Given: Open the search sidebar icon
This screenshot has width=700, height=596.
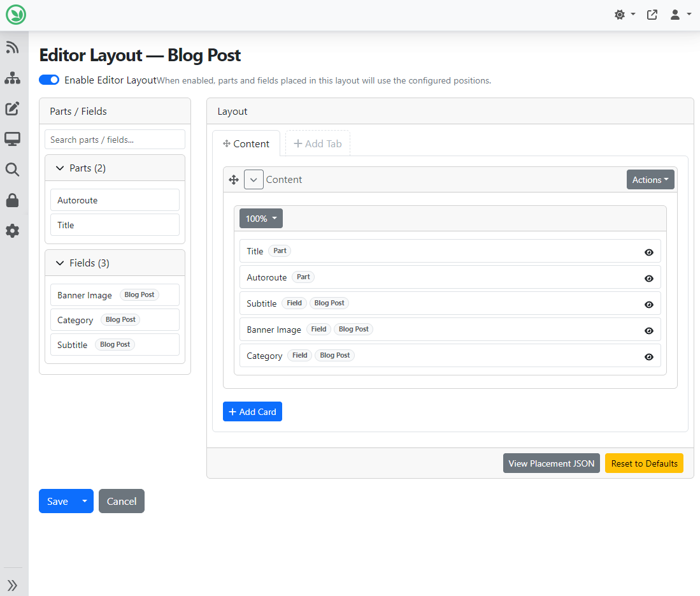Looking at the screenshot, I should [13, 170].
